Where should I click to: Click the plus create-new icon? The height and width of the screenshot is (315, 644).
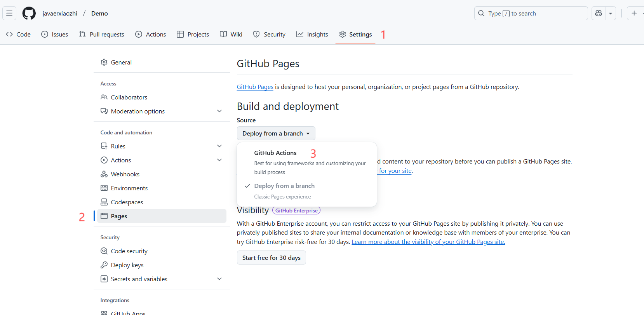(x=634, y=13)
